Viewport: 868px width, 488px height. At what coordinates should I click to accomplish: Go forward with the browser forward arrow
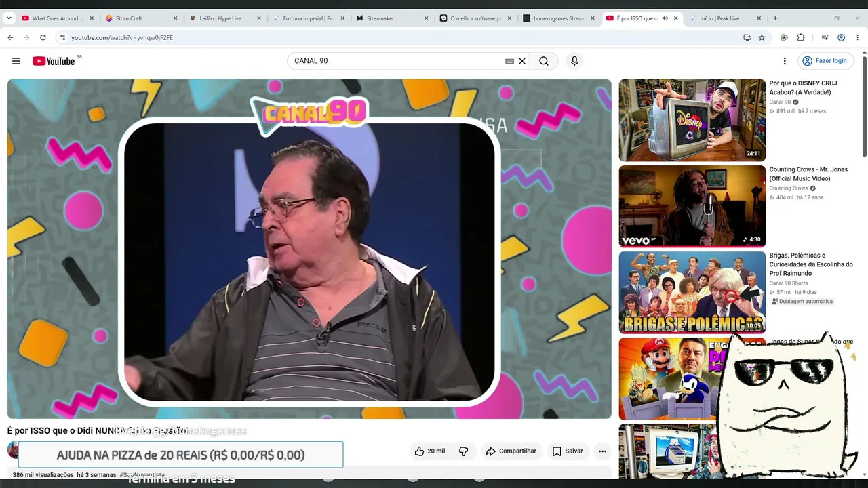(x=26, y=38)
